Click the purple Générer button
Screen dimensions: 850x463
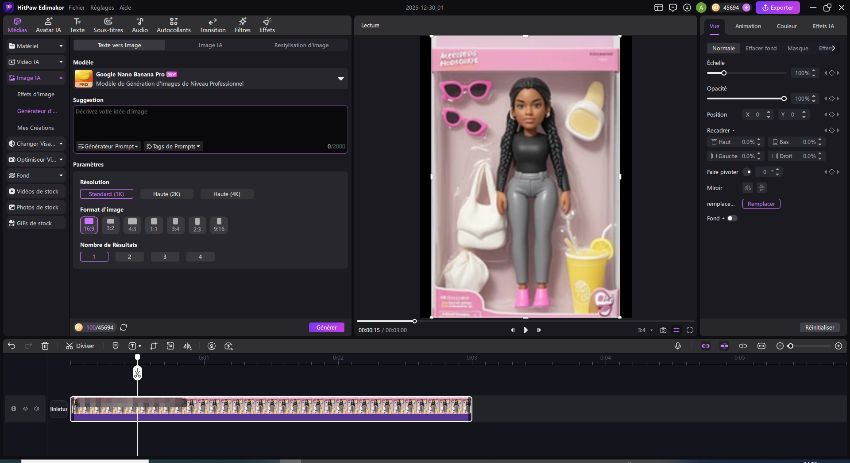coord(326,327)
